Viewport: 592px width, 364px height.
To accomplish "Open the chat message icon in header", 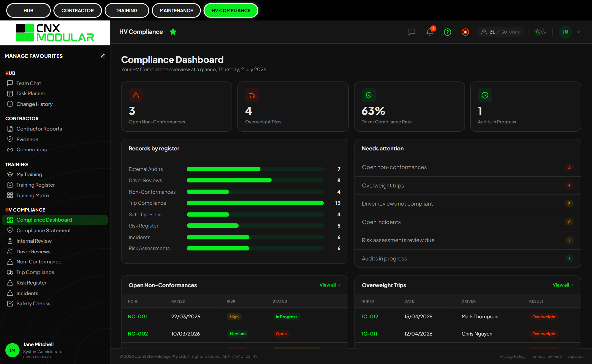I will [x=412, y=32].
